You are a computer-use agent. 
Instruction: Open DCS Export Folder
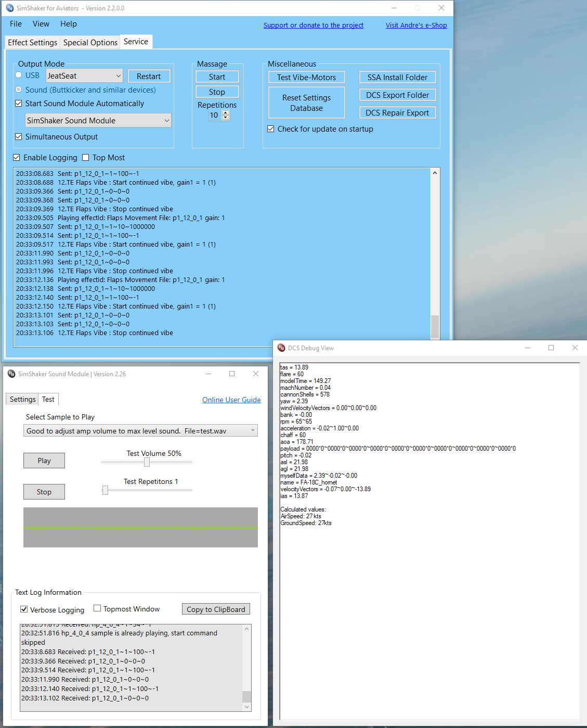click(398, 95)
